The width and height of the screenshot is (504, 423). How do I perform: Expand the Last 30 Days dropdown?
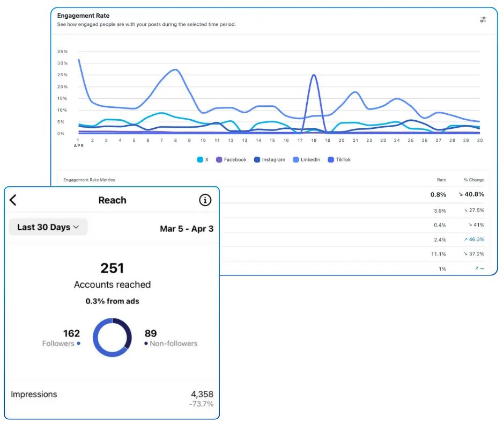pos(48,227)
